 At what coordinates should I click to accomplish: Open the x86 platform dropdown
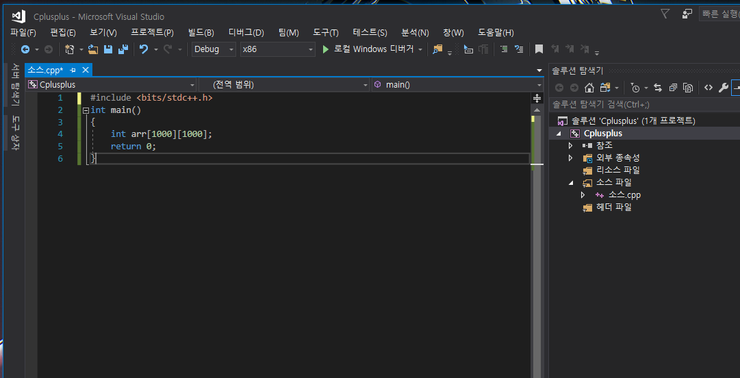[278, 49]
